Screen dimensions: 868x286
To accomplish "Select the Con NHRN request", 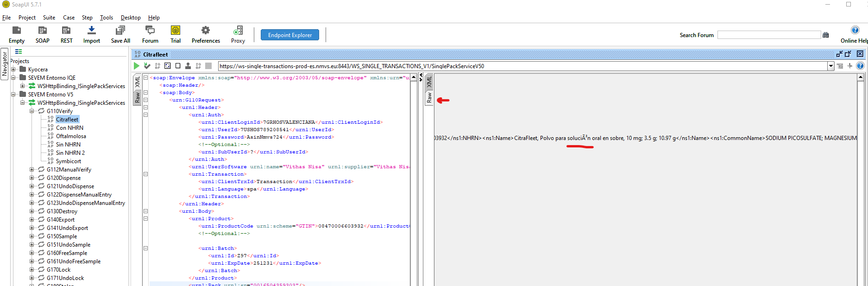I will coord(69,128).
